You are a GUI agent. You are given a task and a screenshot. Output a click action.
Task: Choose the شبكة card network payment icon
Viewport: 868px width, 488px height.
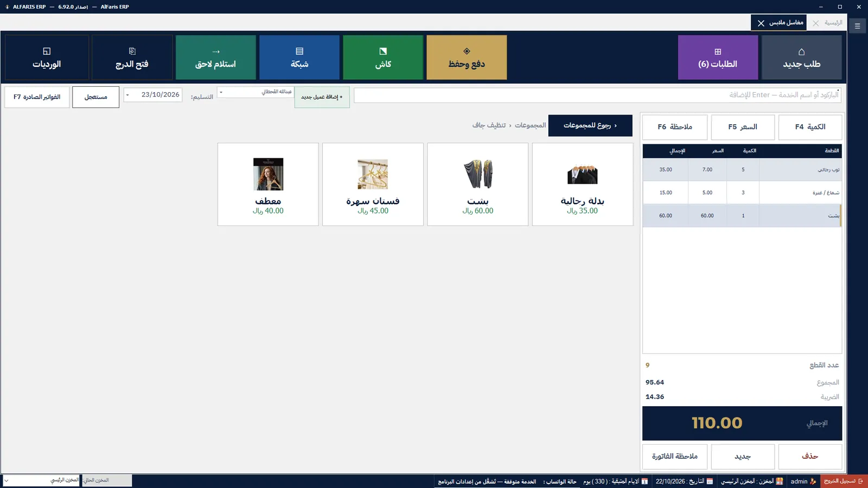[x=299, y=52]
